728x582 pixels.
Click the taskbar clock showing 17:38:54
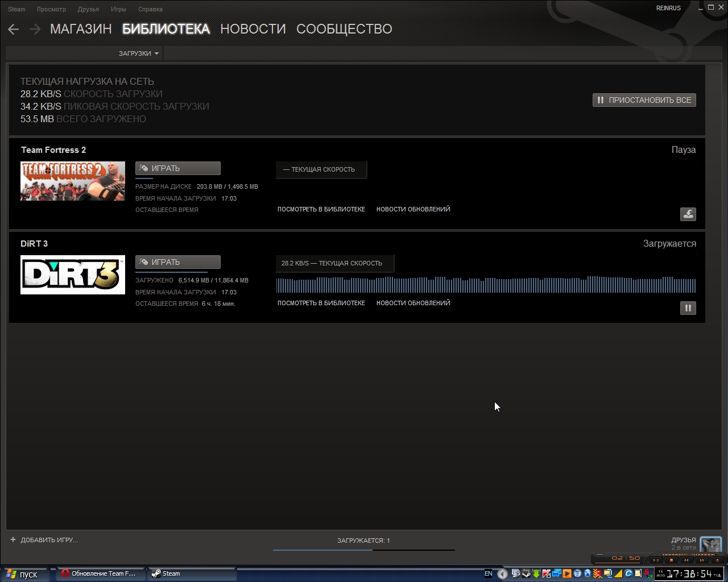(689, 574)
